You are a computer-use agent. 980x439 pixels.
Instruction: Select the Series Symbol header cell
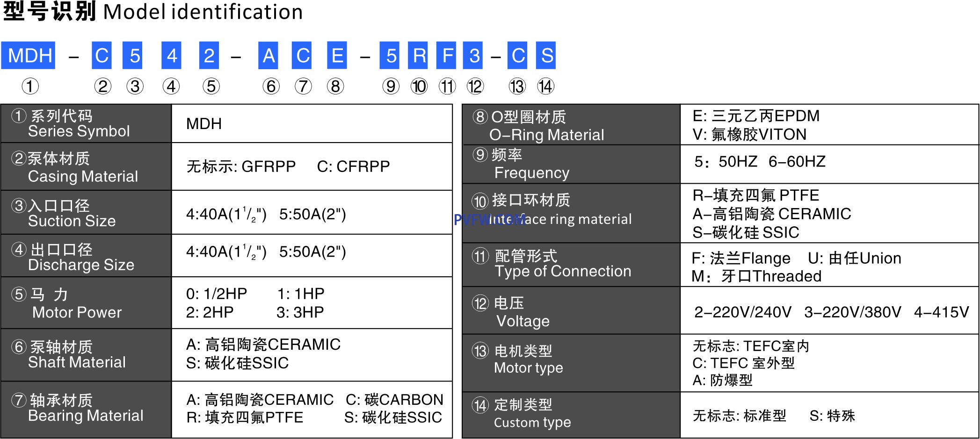tap(86, 123)
